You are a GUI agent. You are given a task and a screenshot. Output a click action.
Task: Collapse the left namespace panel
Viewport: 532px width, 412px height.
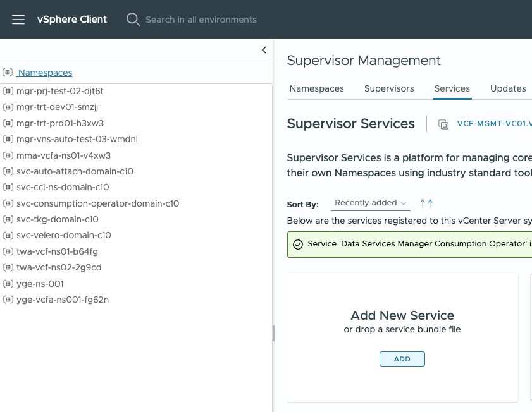pos(264,49)
